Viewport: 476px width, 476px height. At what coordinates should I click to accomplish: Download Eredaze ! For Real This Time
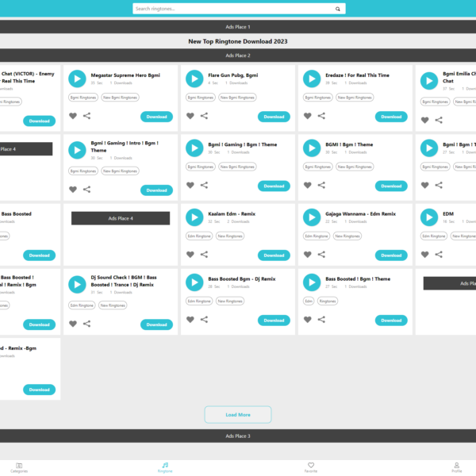pyautogui.click(x=391, y=117)
